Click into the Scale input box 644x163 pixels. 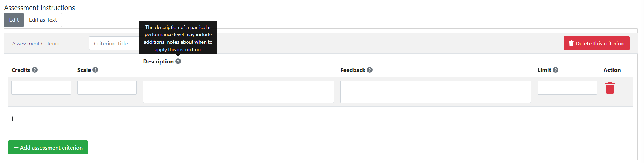tap(107, 88)
